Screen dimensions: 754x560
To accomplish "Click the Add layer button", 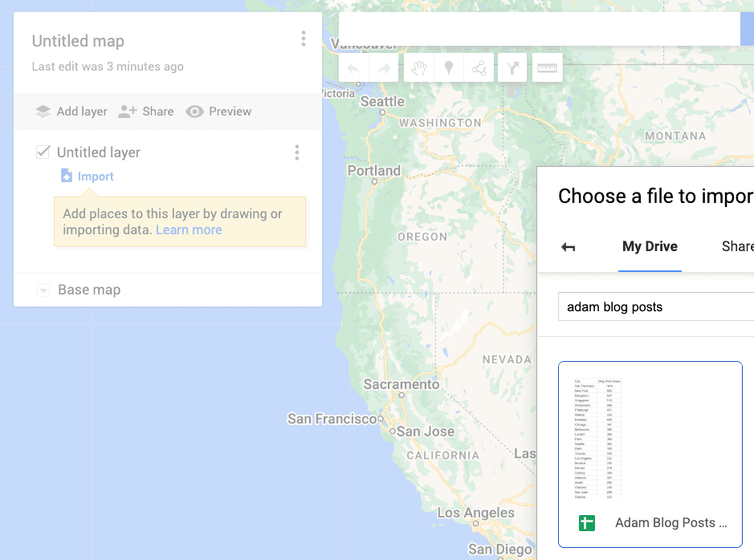I will 71,112.
